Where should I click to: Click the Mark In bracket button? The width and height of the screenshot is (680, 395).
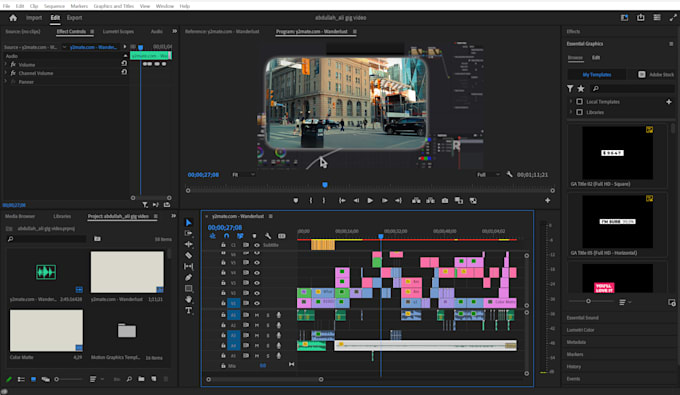coord(311,200)
